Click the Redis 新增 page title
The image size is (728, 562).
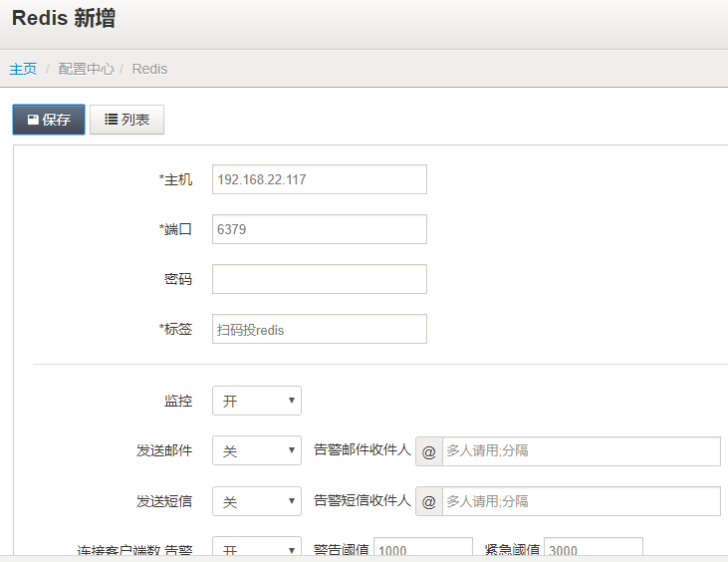pyautogui.click(x=64, y=19)
